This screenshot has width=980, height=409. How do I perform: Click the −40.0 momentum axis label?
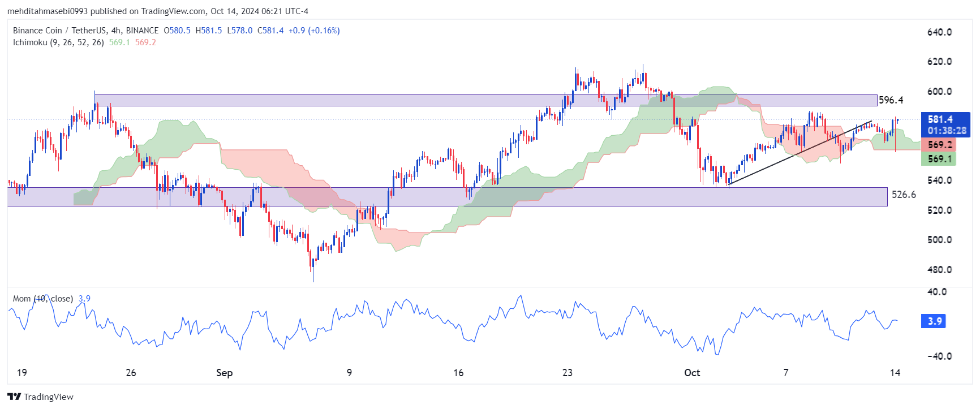pyautogui.click(x=939, y=356)
